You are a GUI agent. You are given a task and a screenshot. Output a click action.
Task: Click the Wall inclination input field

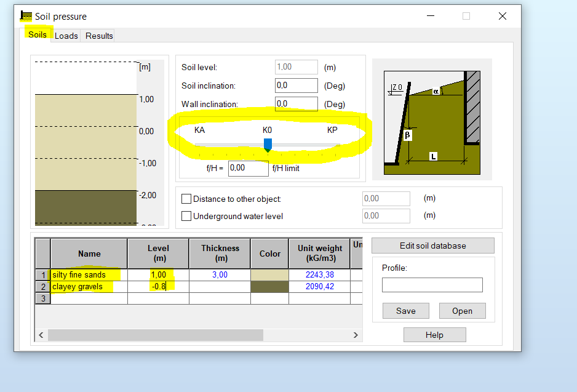point(296,103)
